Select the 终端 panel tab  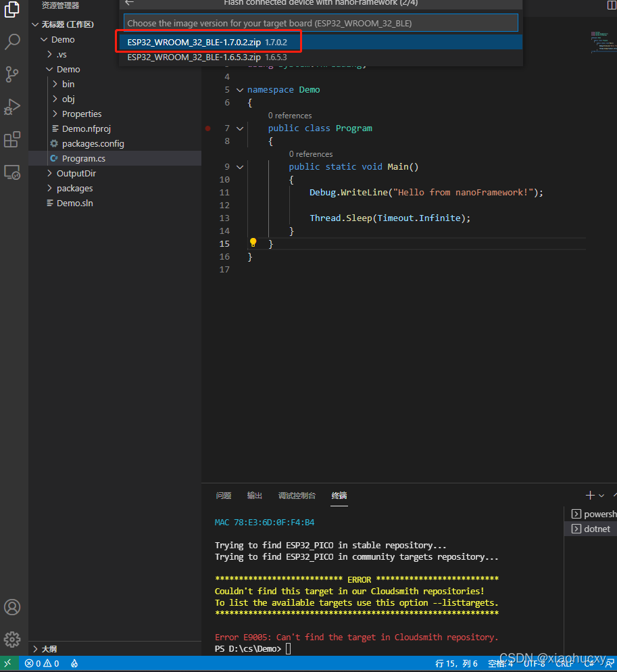pyautogui.click(x=339, y=496)
